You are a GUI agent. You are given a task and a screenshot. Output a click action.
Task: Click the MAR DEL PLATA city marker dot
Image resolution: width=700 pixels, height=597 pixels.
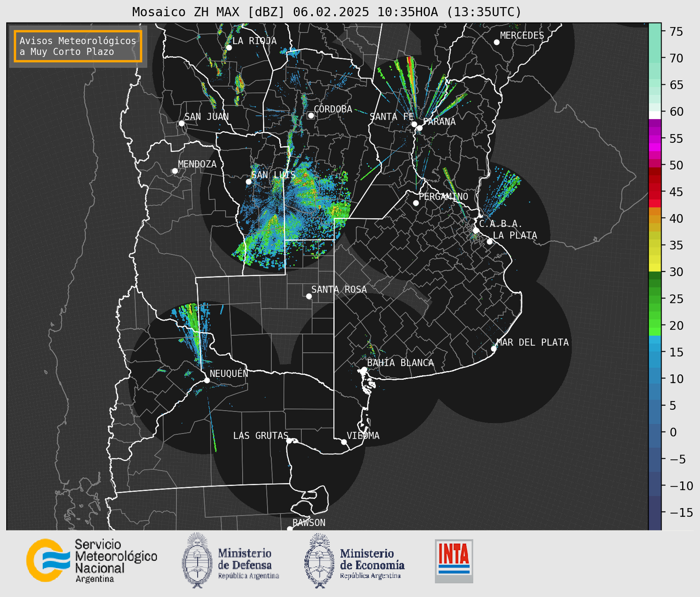pos(494,349)
